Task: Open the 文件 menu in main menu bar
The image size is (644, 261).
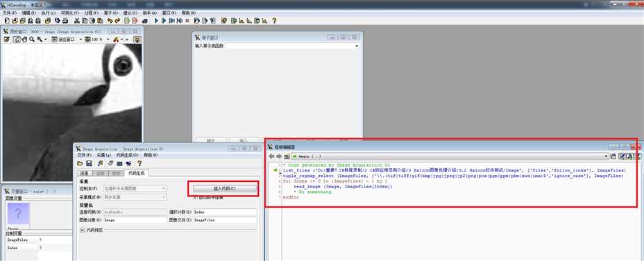Action: pos(10,13)
